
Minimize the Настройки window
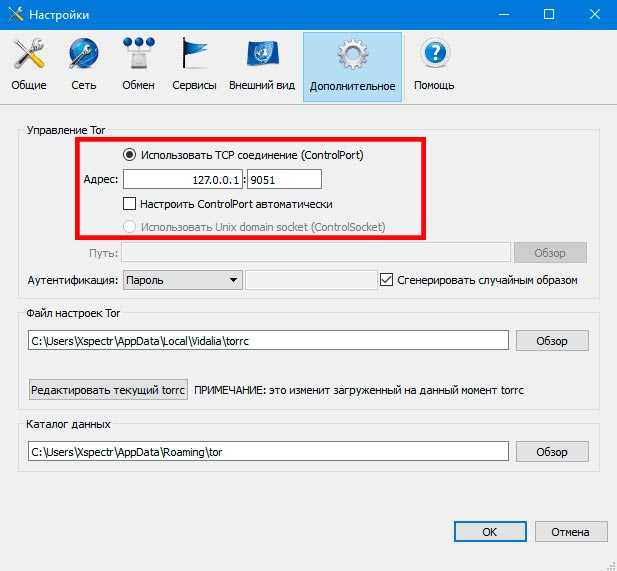coord(504,14)
